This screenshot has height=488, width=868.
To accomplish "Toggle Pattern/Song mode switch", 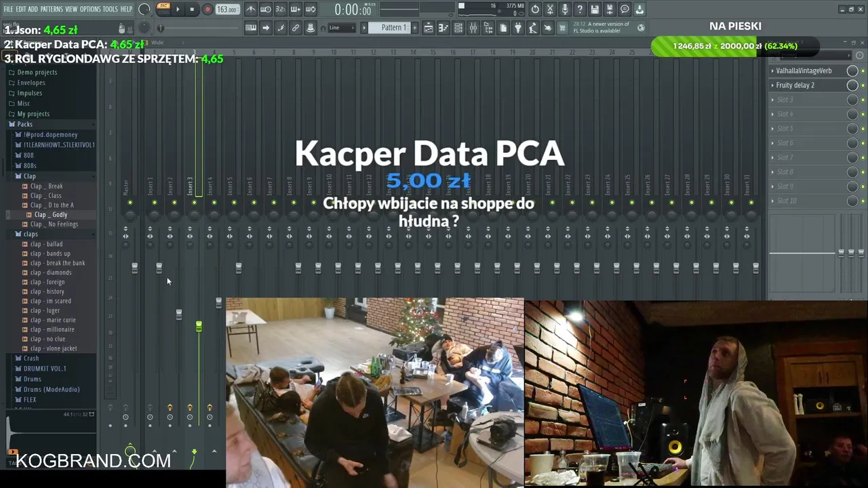I will tap(163, 9).
